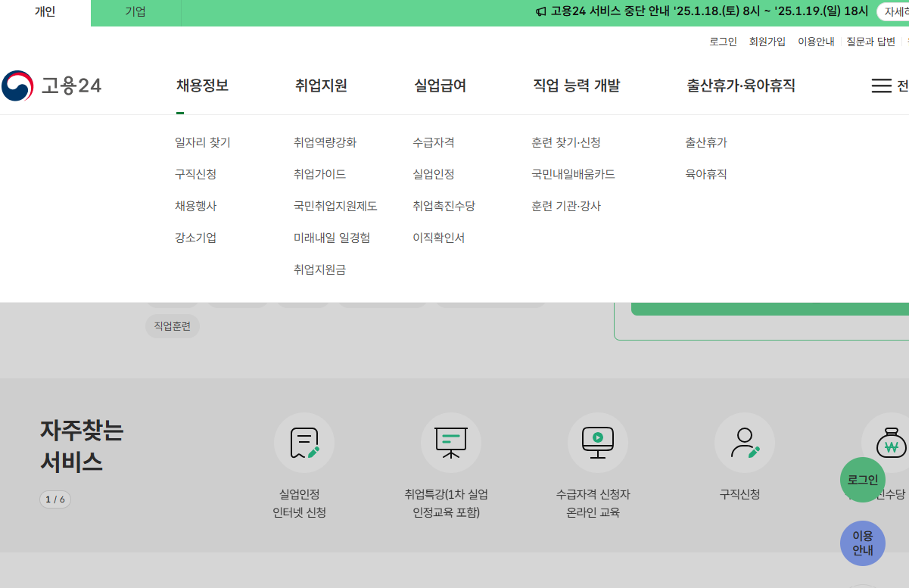Select the 개인 tab
Screen dimensions: 909x588
click(45, 13)
